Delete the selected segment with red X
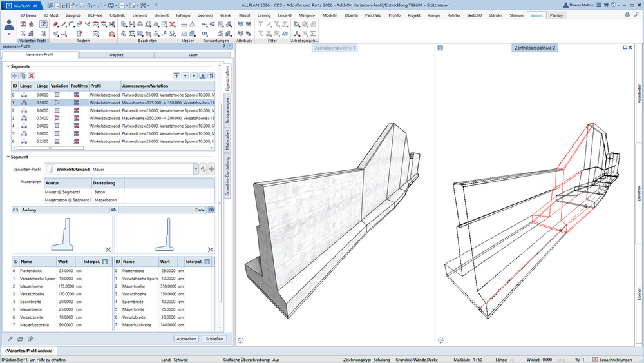Screen dimensions: 644x363 [x=31, y=75]
